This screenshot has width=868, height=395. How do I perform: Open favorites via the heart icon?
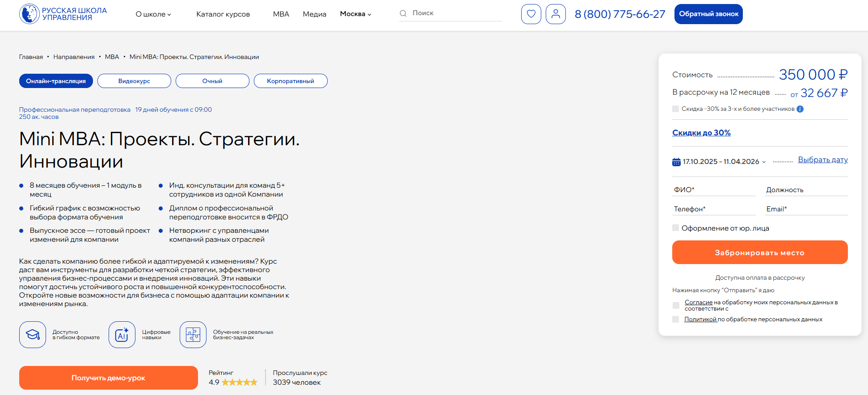pos(531,14)
